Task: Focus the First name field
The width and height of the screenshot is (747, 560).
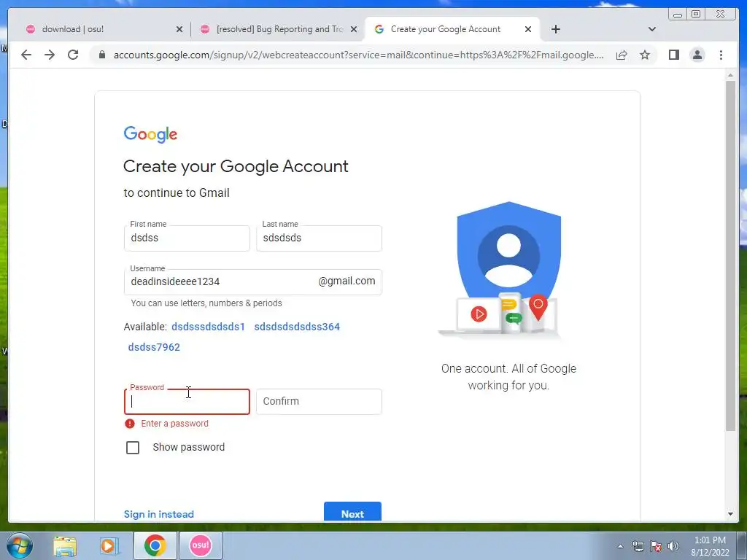Action: click(x=187, y=238)
